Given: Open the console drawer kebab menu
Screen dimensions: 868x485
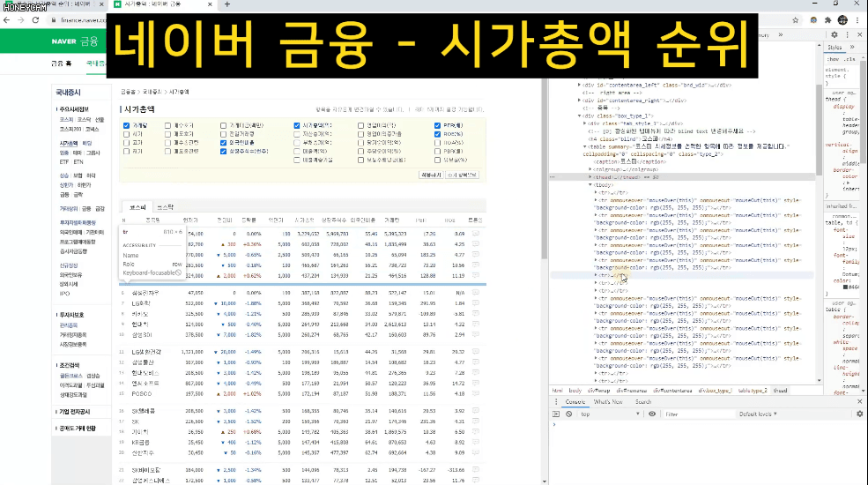Looking at the screenshot, I should pos(556,402).
